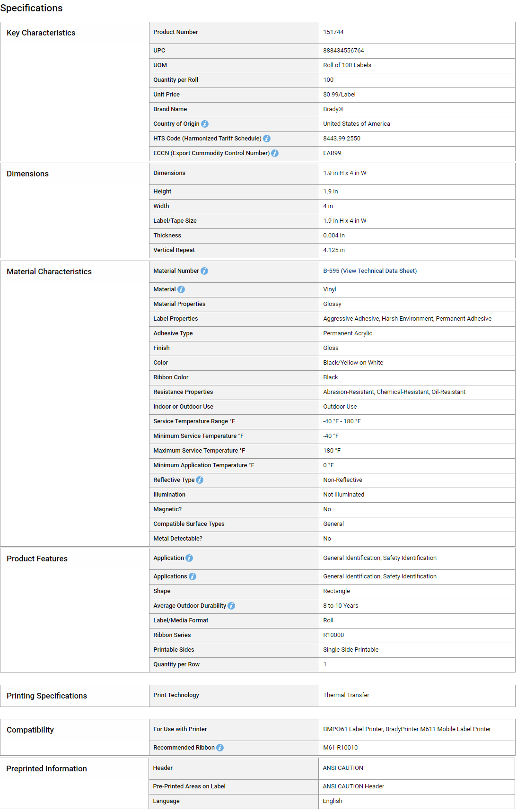517x812 pixels.
Task: Click the M61-R10010 recommended ribbon value
Action: [341, 748]
